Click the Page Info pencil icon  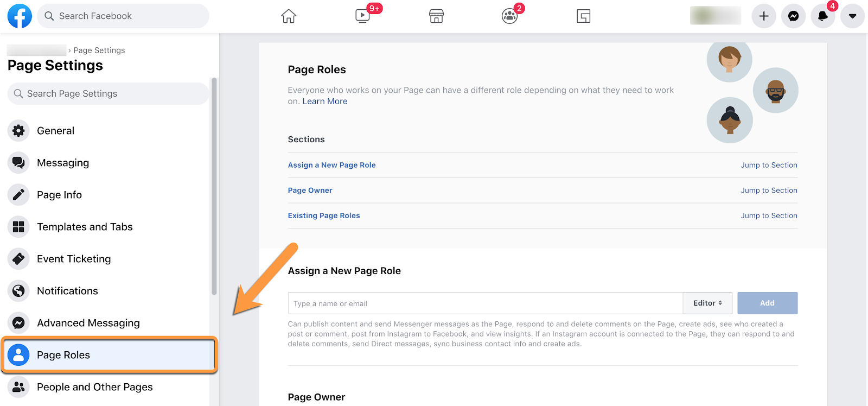click(18, 195)
